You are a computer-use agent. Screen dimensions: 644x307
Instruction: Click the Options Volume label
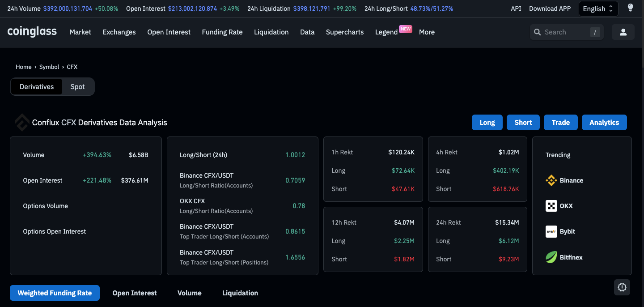[46, 206]
